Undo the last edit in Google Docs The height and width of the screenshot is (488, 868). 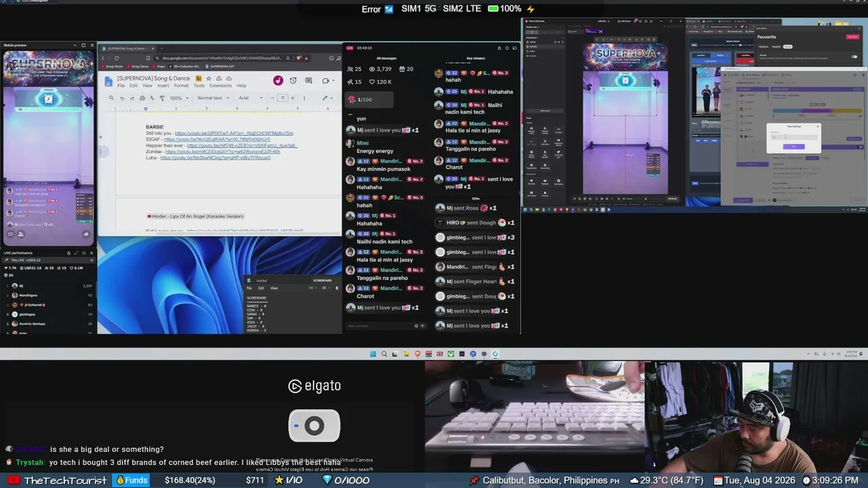(122, 98)
